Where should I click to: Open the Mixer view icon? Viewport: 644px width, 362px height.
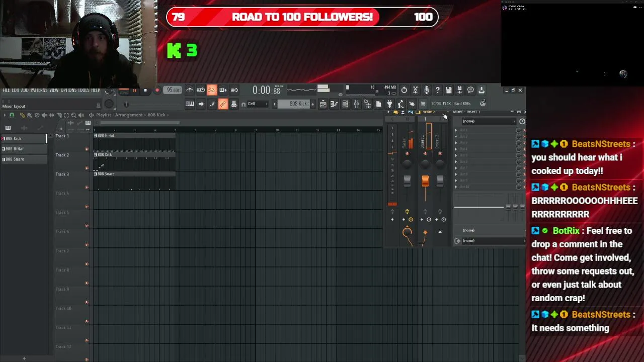[356, 104]
